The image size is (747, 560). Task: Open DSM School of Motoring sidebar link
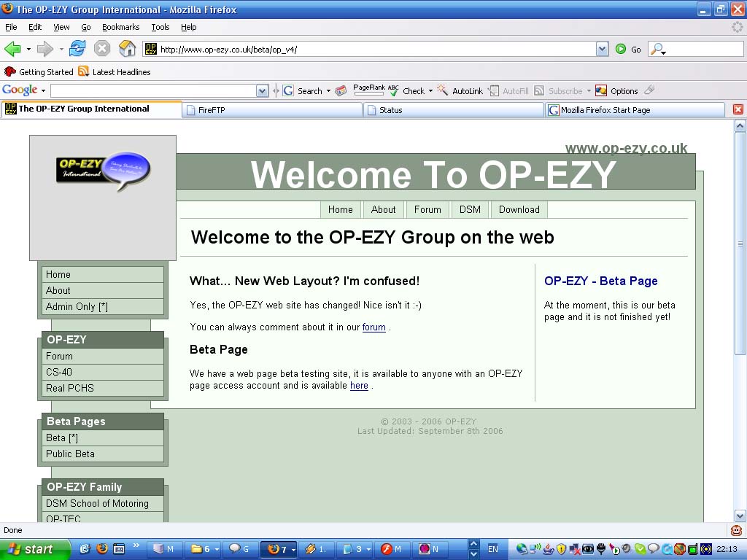coord(103,503)
